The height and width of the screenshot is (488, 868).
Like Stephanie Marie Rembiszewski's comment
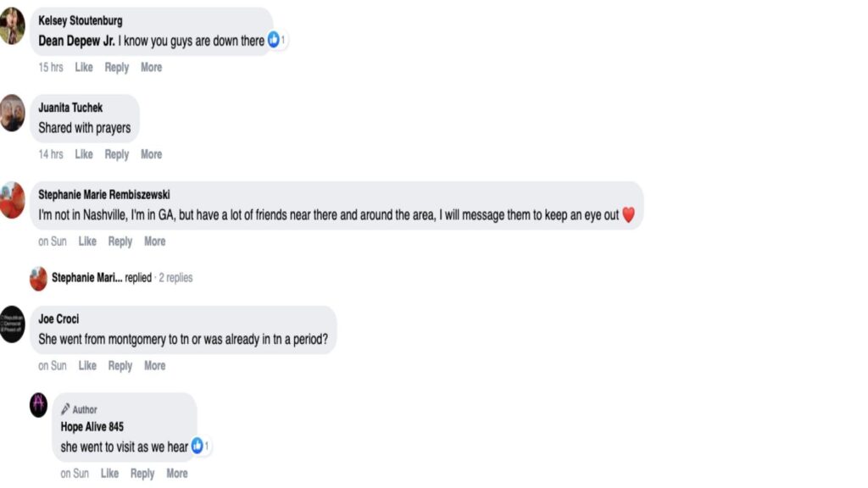coord(87,241)
